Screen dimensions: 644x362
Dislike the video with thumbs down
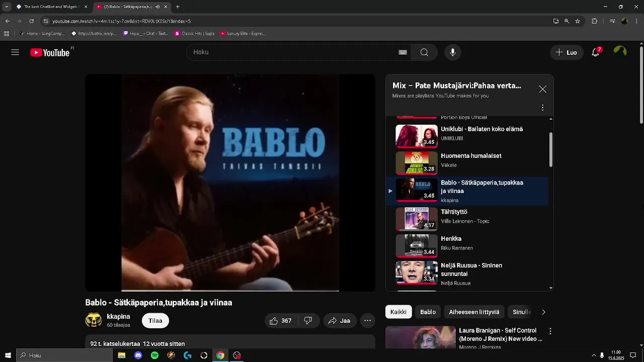click(308, 321)
